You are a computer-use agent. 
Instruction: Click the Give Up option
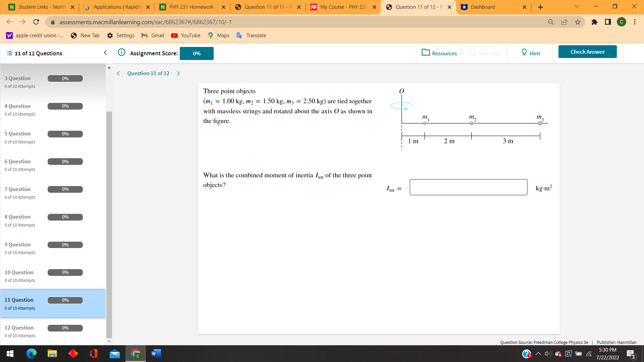[484, 53]
